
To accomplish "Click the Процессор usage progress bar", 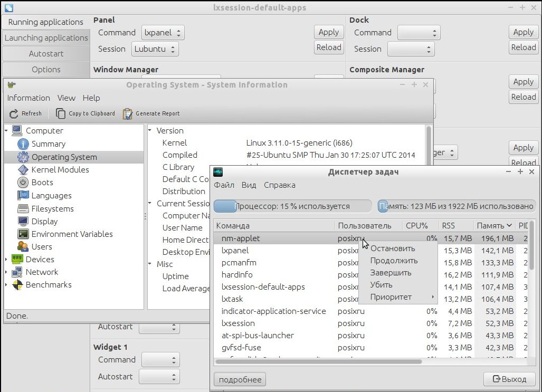I will pos(293,206).
